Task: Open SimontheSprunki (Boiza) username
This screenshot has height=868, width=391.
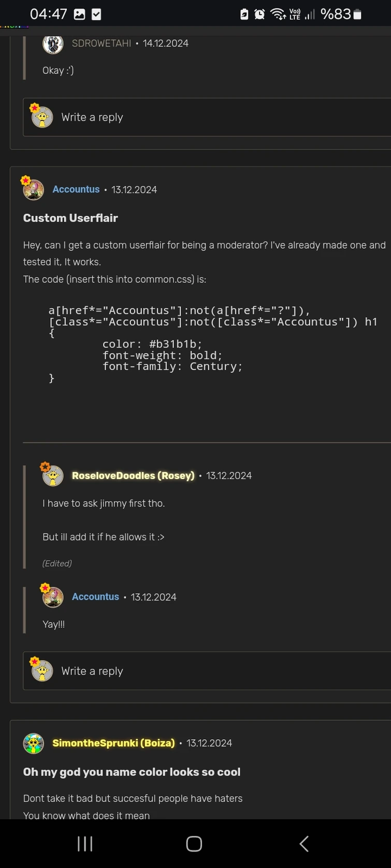Action: [113, 743]
